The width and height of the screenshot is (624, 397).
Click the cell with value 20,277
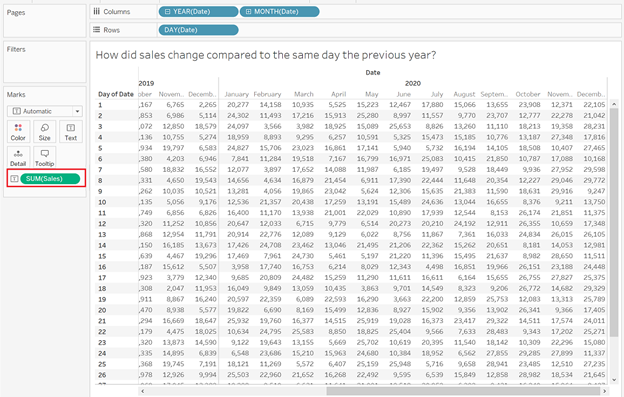tap(238, 105)
